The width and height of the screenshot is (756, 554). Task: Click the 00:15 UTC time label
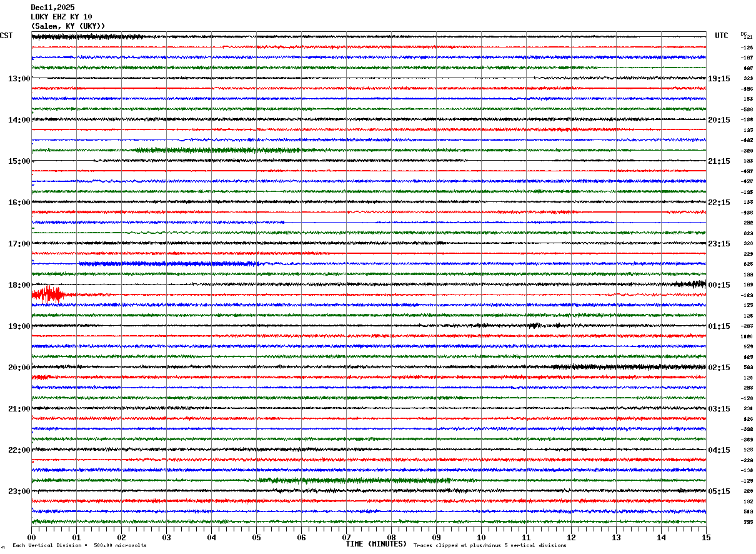coord(719,285)
